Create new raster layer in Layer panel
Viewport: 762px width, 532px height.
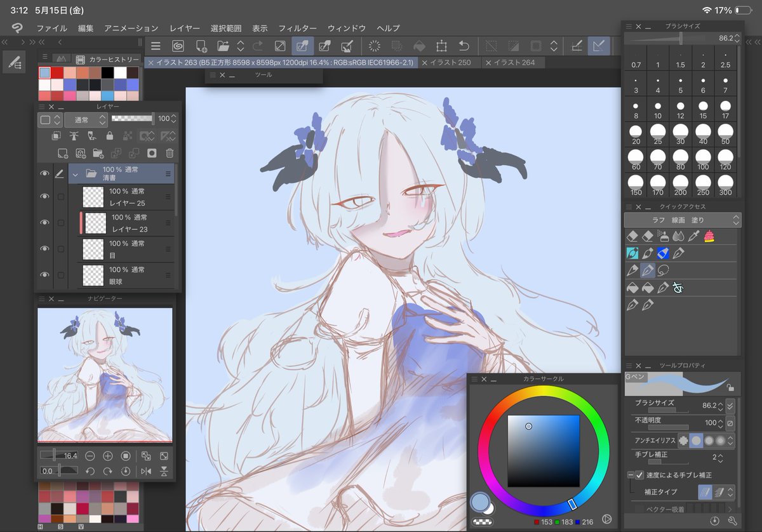tap(62, 153)
